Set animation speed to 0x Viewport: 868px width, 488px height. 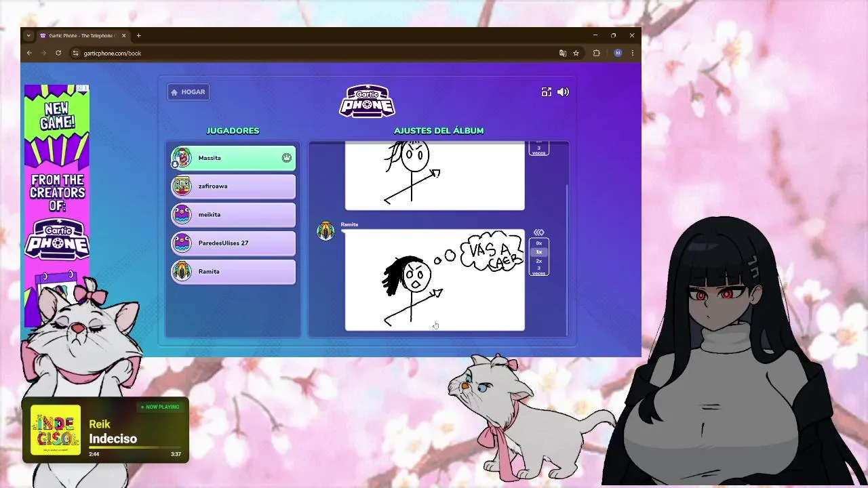(x=539, y=243)
